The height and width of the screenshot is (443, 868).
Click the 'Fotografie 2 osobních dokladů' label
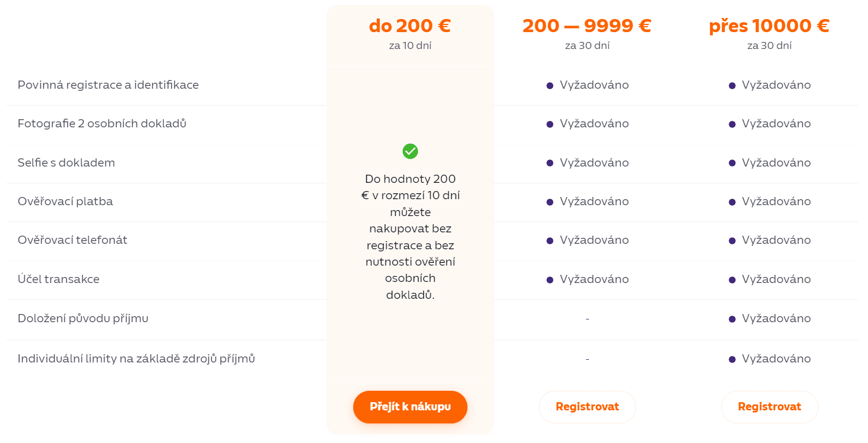102,124
